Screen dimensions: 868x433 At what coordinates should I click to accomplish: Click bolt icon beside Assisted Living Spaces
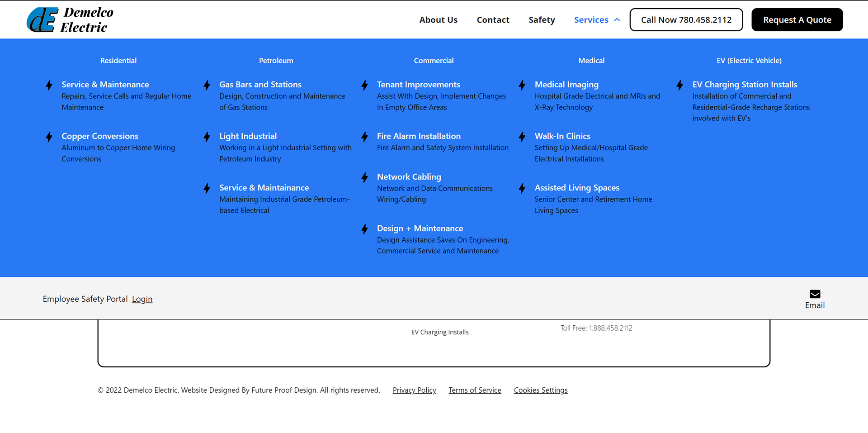pyautogui.click(x=522, y=188)
